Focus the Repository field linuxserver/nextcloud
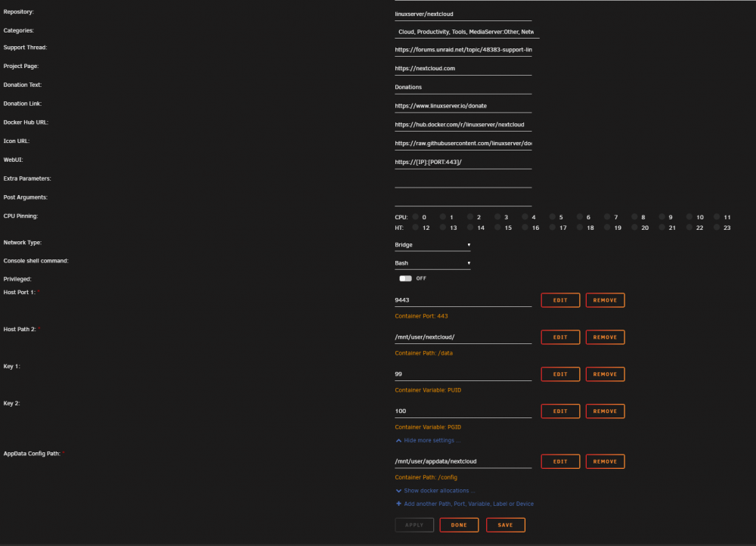 click(x=463, y=14)
